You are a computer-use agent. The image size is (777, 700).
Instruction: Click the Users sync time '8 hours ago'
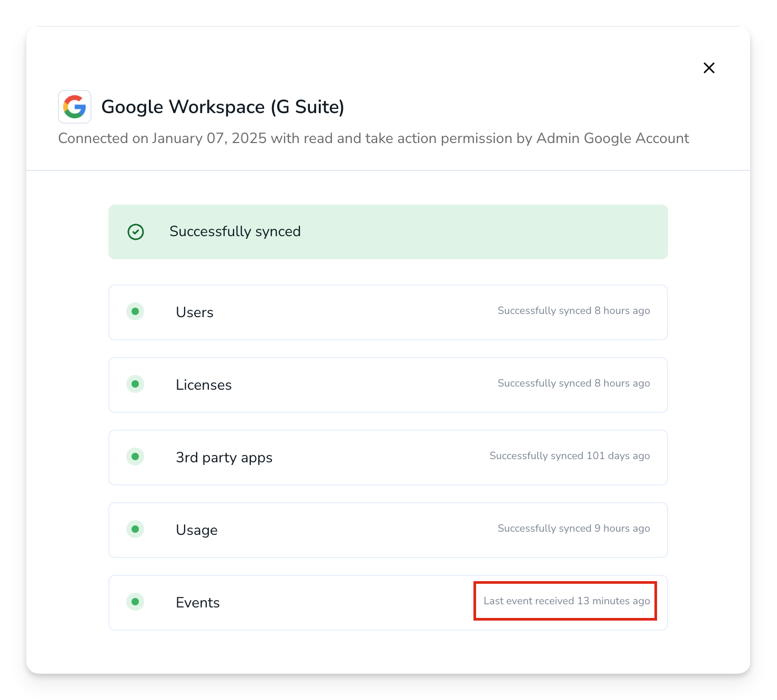pyautogui.click(x=622, y=311)
